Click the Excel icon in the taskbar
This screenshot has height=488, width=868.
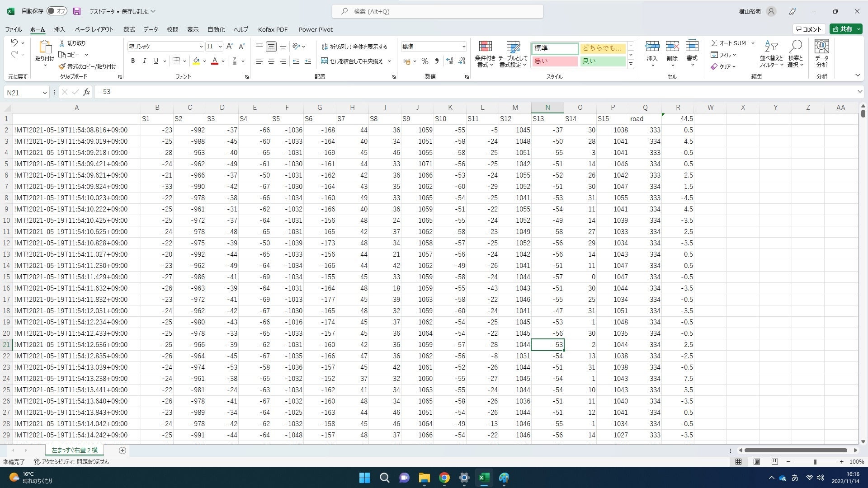click(484, 478)
